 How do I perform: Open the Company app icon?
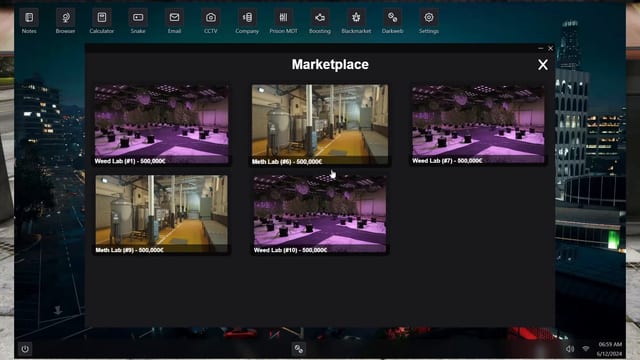tap(247, 18)
